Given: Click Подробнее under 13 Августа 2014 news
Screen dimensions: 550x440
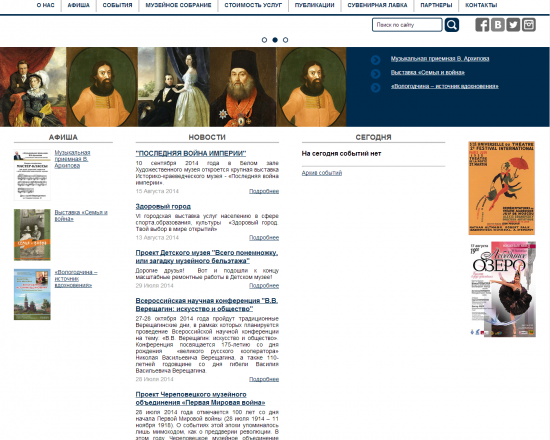Looking at the screenshot, I should [x=264, y=238].
